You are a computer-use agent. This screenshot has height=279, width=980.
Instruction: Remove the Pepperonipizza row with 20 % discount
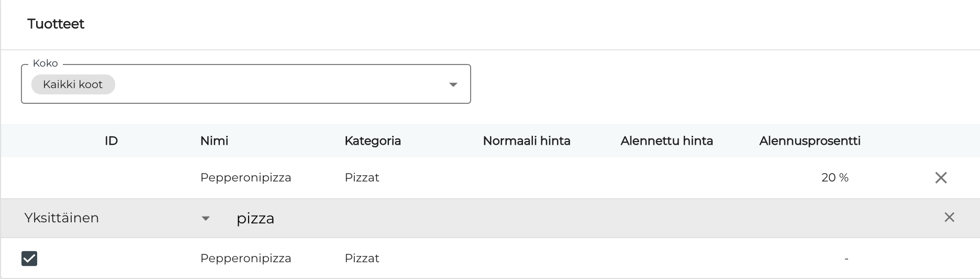(941, 178)
